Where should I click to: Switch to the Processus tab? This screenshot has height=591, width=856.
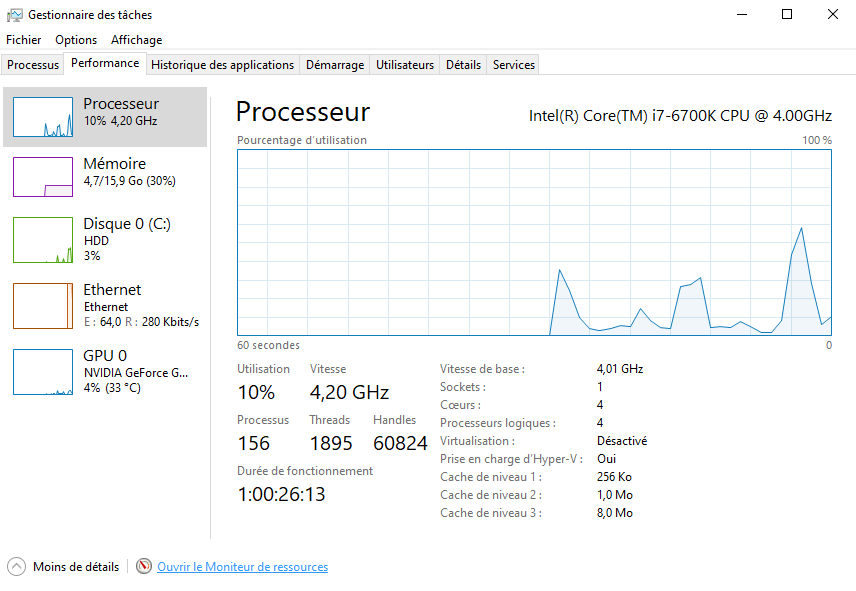pos(33,65)
